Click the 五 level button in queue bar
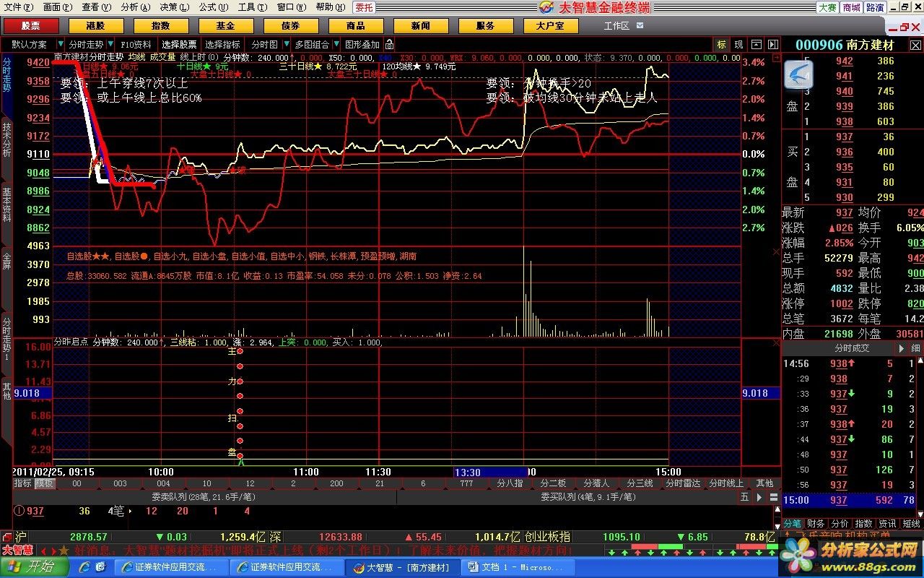Viewport: 924px width, 578px height. pos(745,497)
